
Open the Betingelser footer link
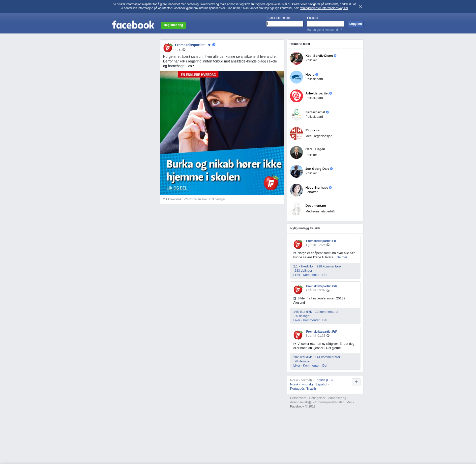[317, 398]
